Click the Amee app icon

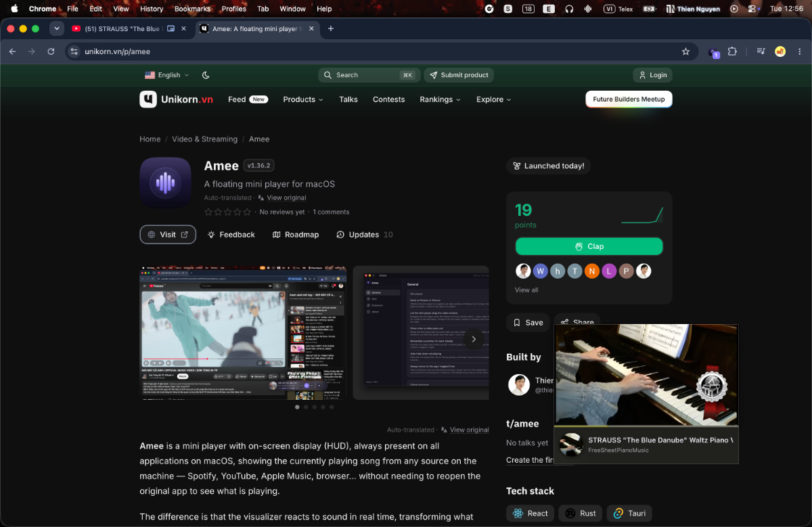166,183
